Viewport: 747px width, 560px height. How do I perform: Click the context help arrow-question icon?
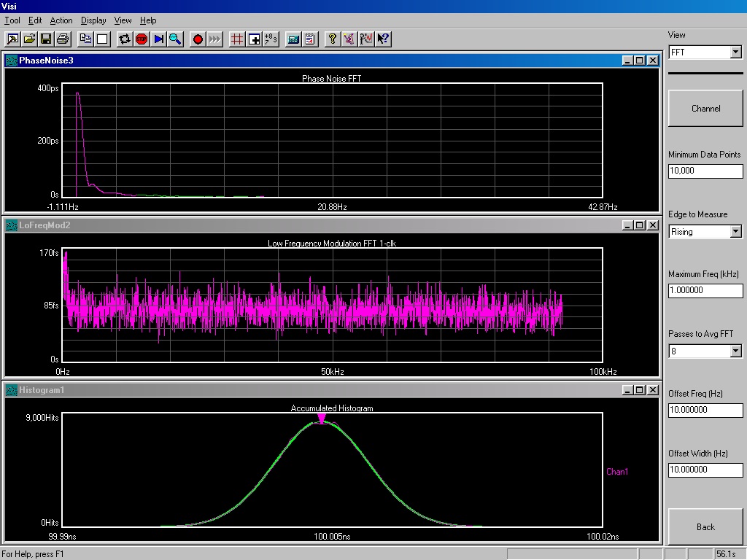click(383, 39)
